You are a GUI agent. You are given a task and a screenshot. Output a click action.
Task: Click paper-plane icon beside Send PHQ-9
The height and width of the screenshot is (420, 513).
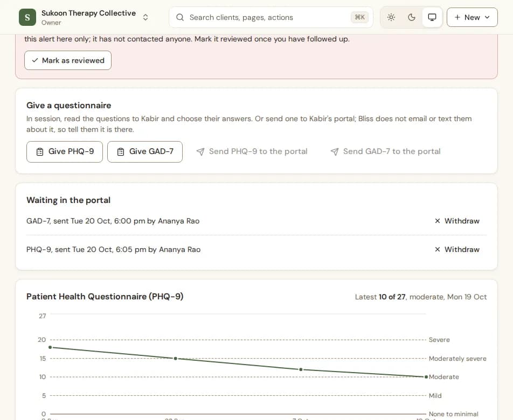200,152
